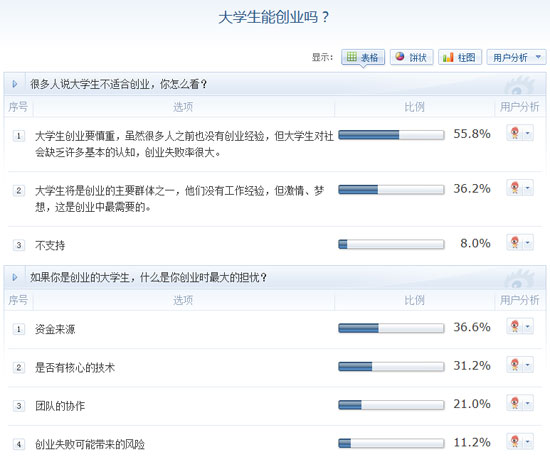Open the 用户分析 dropdown in display toolbar

[516, 57]
